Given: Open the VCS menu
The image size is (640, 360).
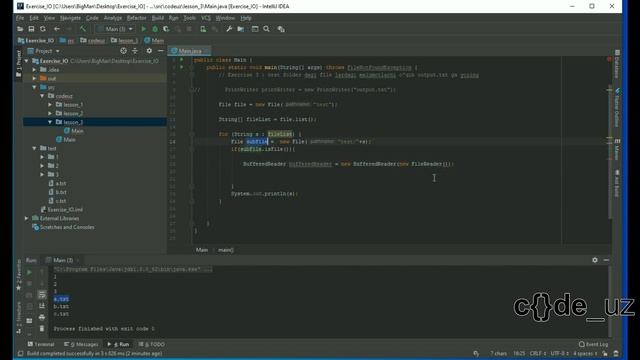Looking at the screenshot, I should (x=206, y=18).
